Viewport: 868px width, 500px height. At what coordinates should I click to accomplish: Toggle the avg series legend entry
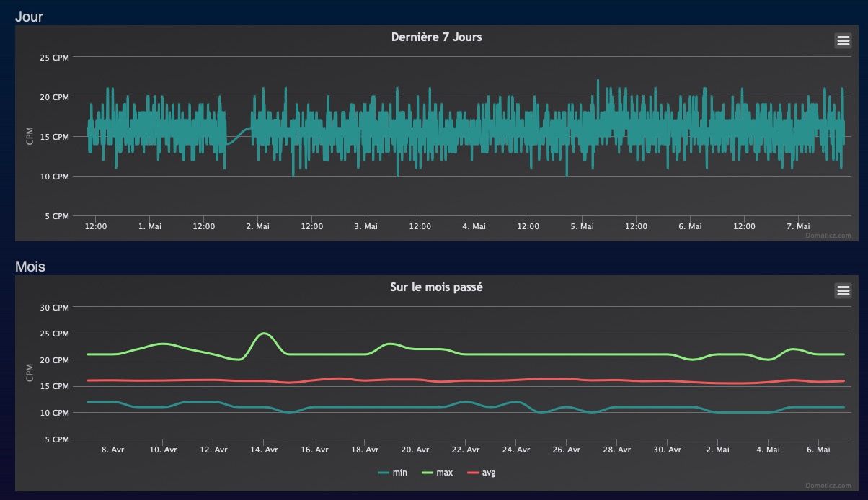pos(482,473)
